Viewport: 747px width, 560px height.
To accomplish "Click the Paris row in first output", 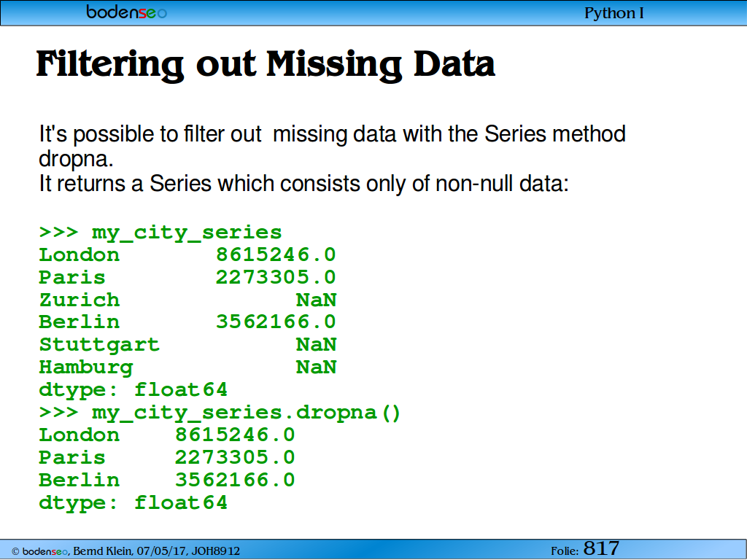I will 187,277.
